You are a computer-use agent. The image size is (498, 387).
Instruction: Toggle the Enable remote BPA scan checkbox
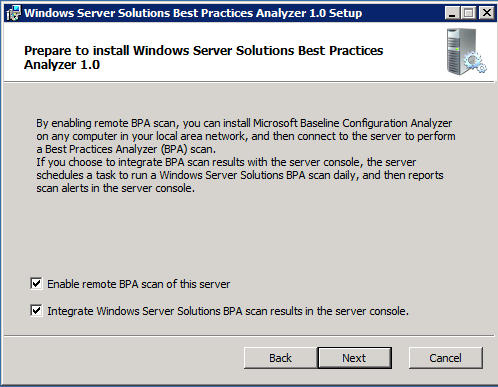(x=36, y=284)
